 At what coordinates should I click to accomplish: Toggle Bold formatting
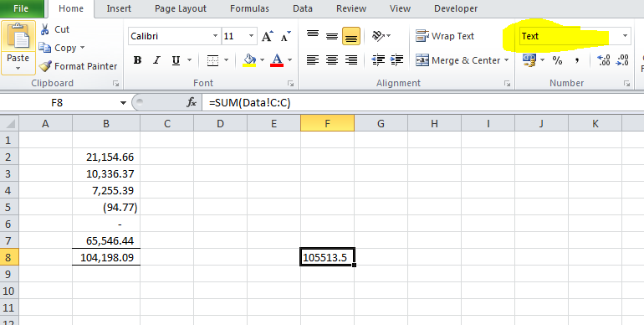point(138,61)
